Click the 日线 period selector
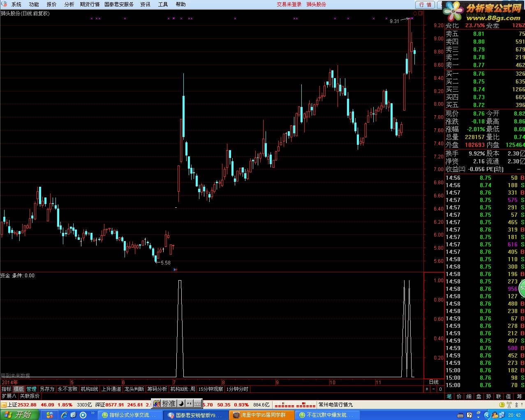The image size is (525, 420). click(x=434, y=382)
